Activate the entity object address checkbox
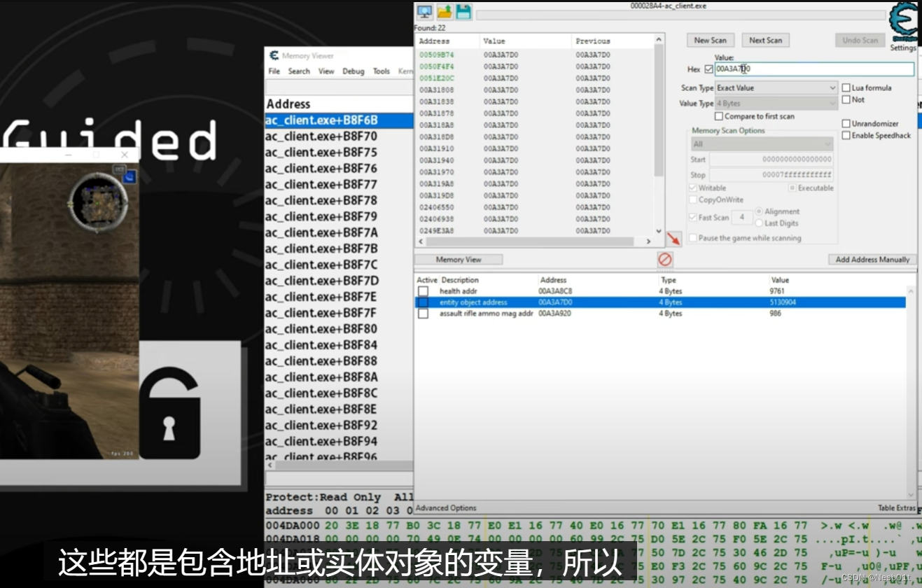922x588 pixels. pos(423,302)
